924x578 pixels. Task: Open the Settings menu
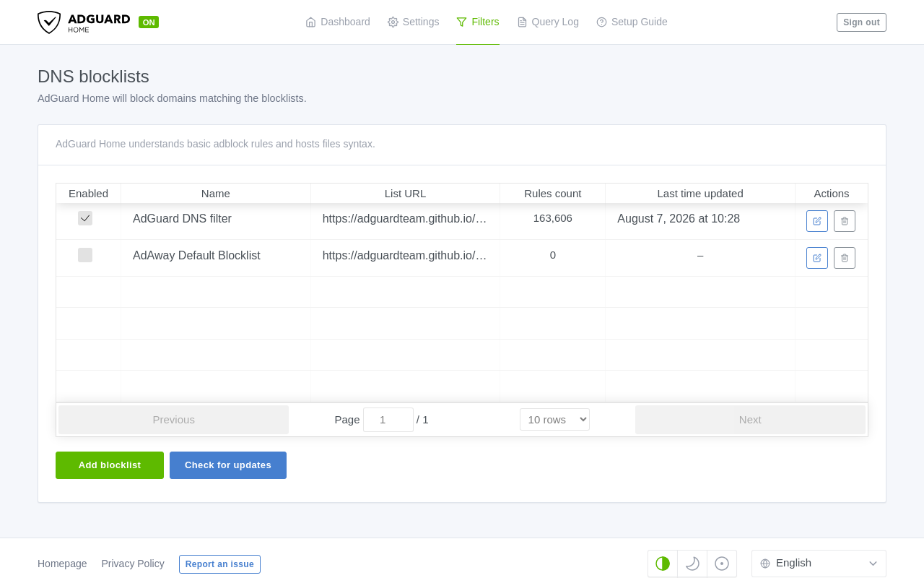click(x=413, y=22)
